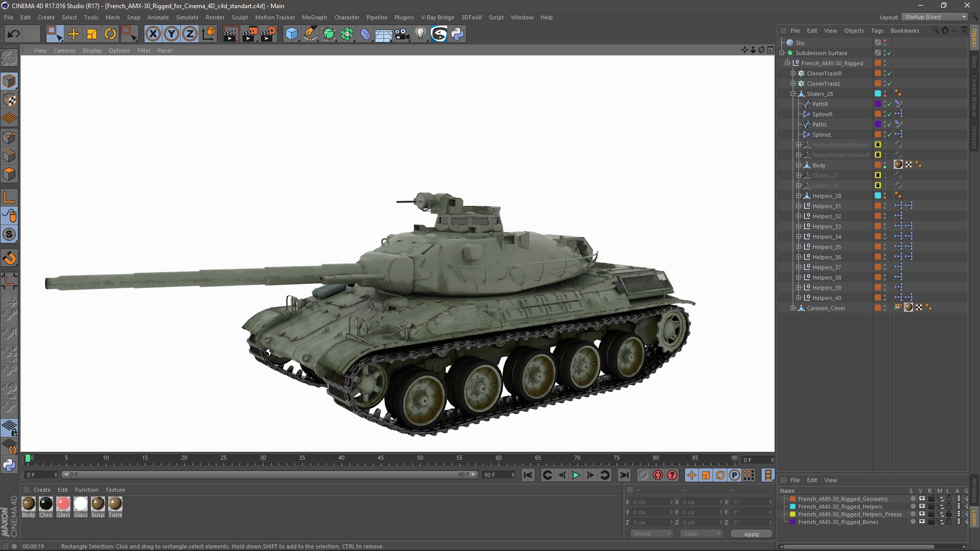The image size is (980, 551).
Task: Toggle Subdivision Surface enable checkmark
Action: (x=890, y=53)
